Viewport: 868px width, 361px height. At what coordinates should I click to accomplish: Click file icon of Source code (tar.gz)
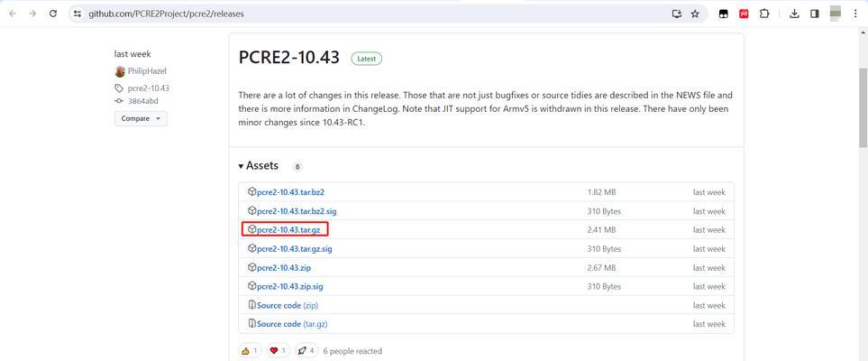click(251, 324)
